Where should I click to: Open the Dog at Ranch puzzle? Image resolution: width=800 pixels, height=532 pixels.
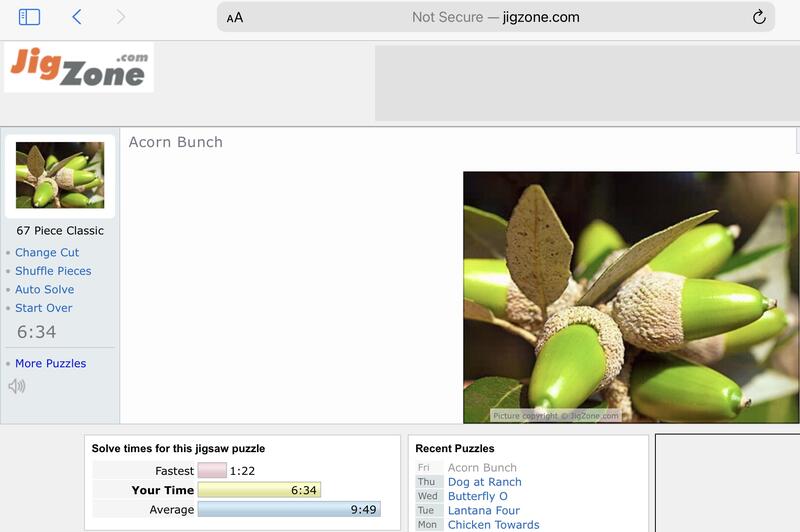(x=485, y=482)
